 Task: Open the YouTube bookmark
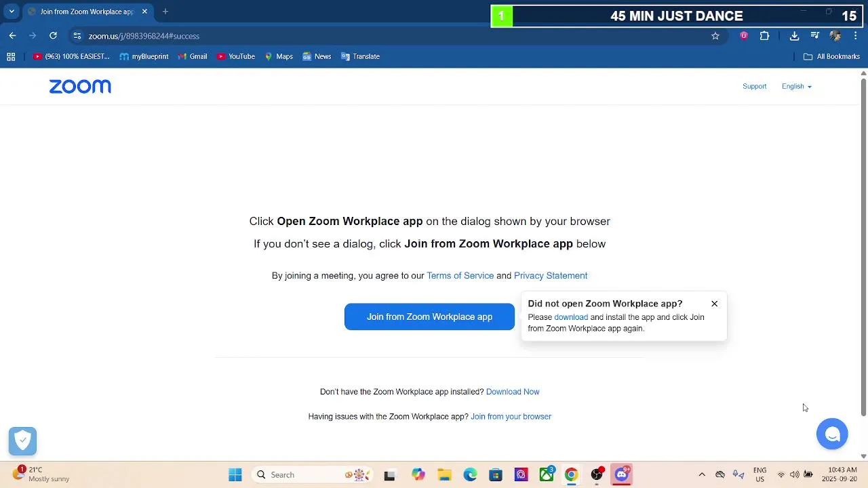pyautogui.click(x=236, y=57)
